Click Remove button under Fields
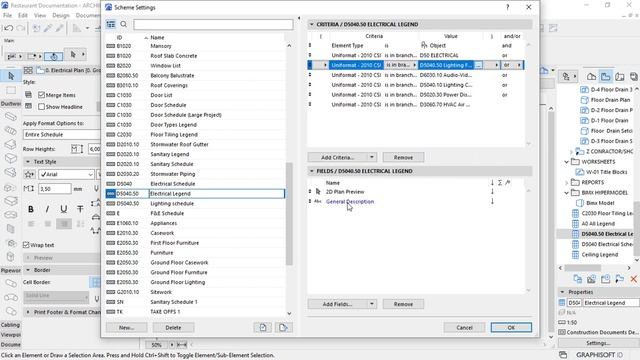 (x=403, y=304)
